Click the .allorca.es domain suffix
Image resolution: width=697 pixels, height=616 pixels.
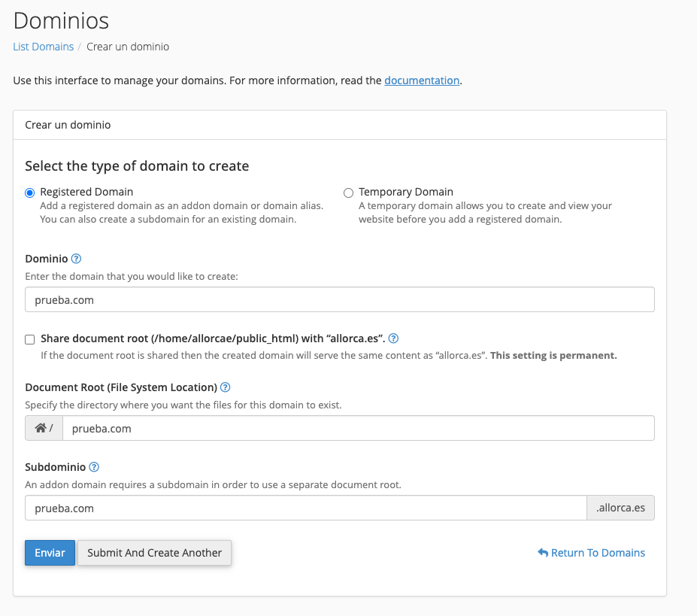pos(620,508)
